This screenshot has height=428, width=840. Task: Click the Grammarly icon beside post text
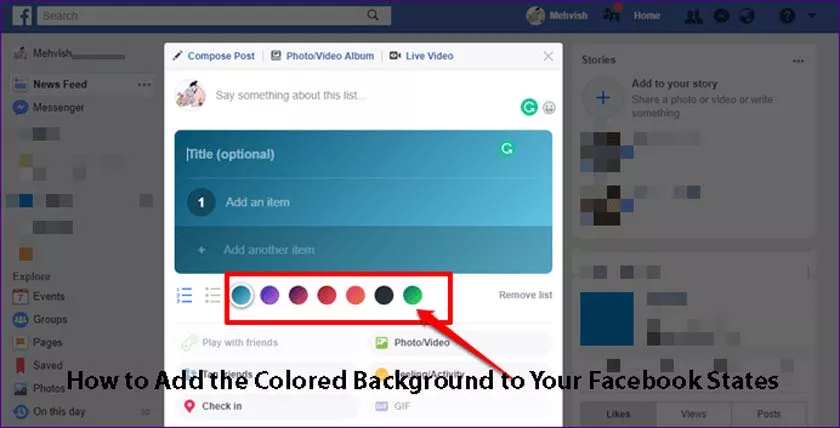(x=529, y=108)
